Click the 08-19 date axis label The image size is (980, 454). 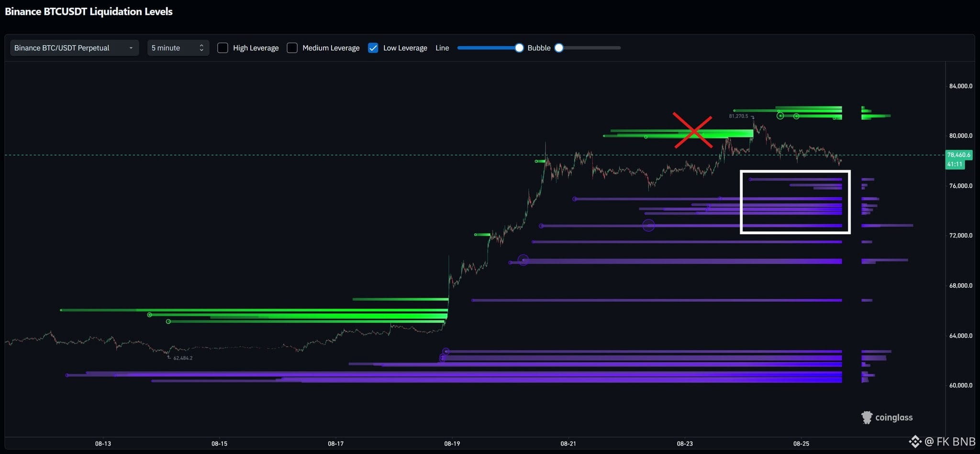coord(452,443)
